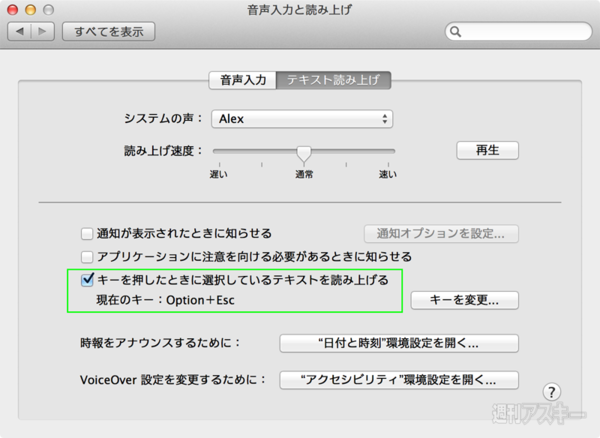The height and width of the screenshot is (438, 600).
Task: Open "日付と時刻"環境設定を開く... button
Action: pyautogui.click(x=399, y=343)
